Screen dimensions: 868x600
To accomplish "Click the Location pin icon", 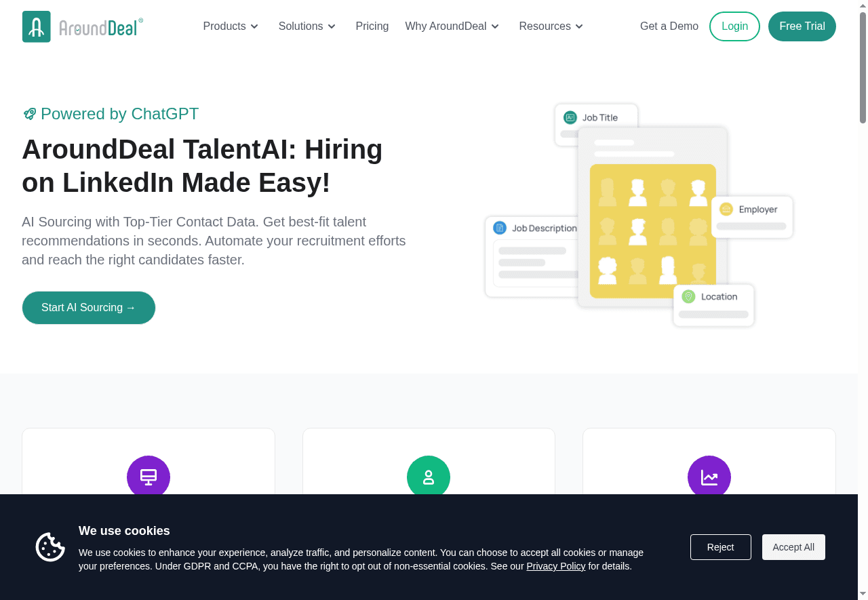I will click(x=688, y=296).
